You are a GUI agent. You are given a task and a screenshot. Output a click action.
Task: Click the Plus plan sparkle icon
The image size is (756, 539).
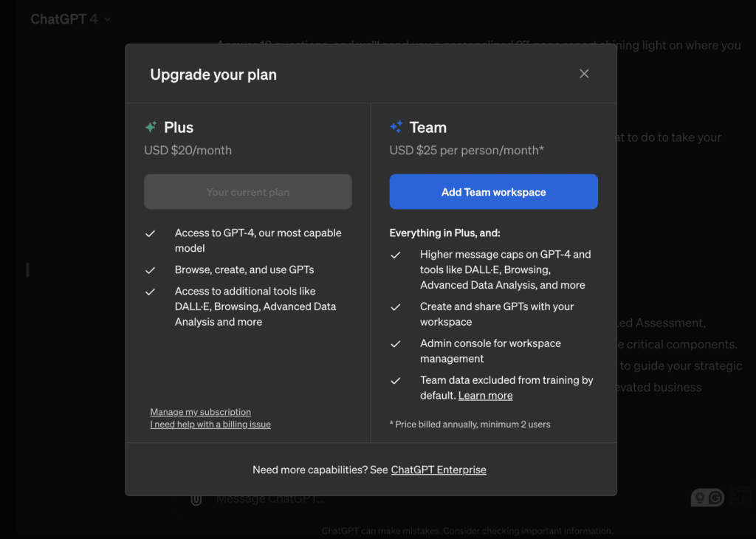[x=153, y=126]
